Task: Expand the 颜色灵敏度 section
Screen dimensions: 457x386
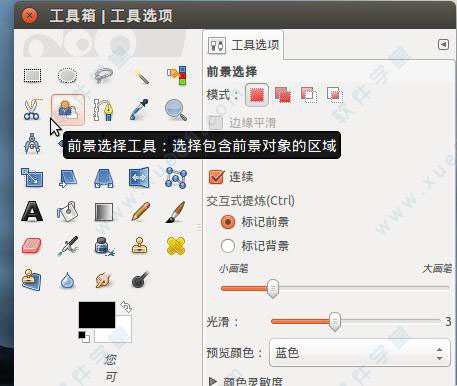Action: [213, 381]
